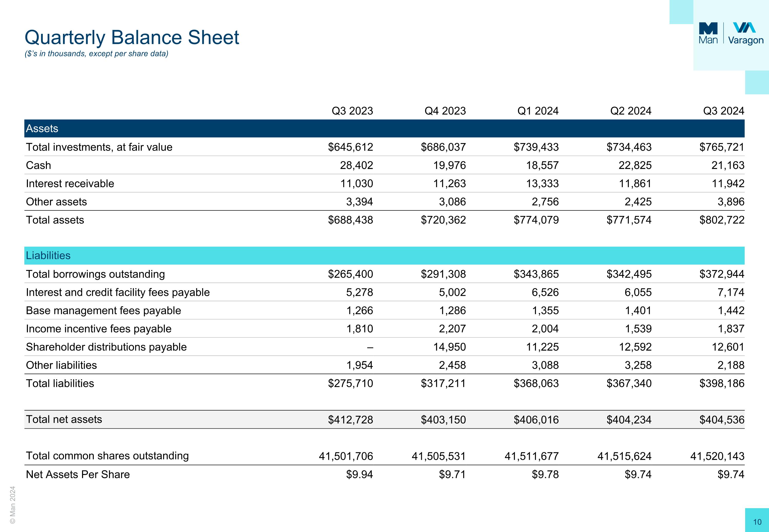Screen dimensions: 769x532
Task: Click the Total liabilities label
Action: 60,383
